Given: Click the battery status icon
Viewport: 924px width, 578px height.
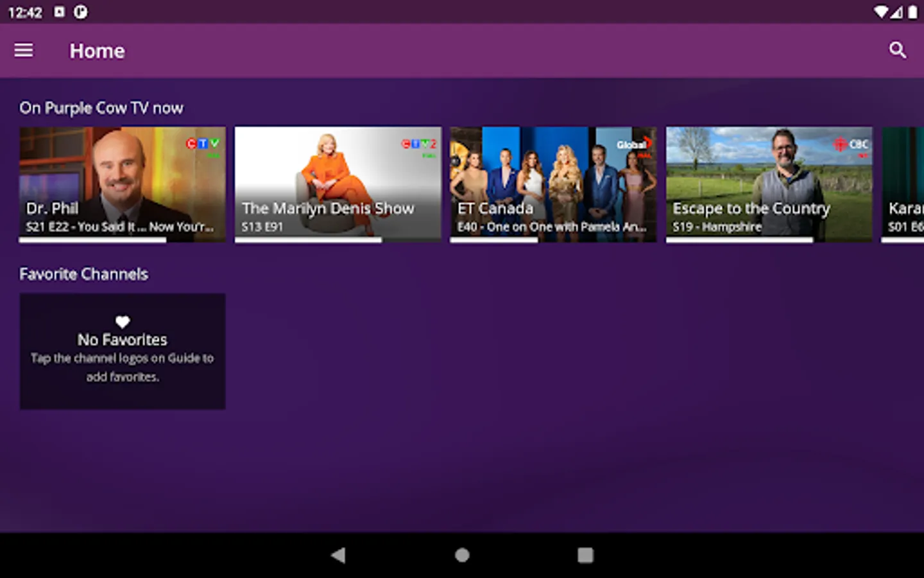Looking at the screenshot, I should pos(912,12).
